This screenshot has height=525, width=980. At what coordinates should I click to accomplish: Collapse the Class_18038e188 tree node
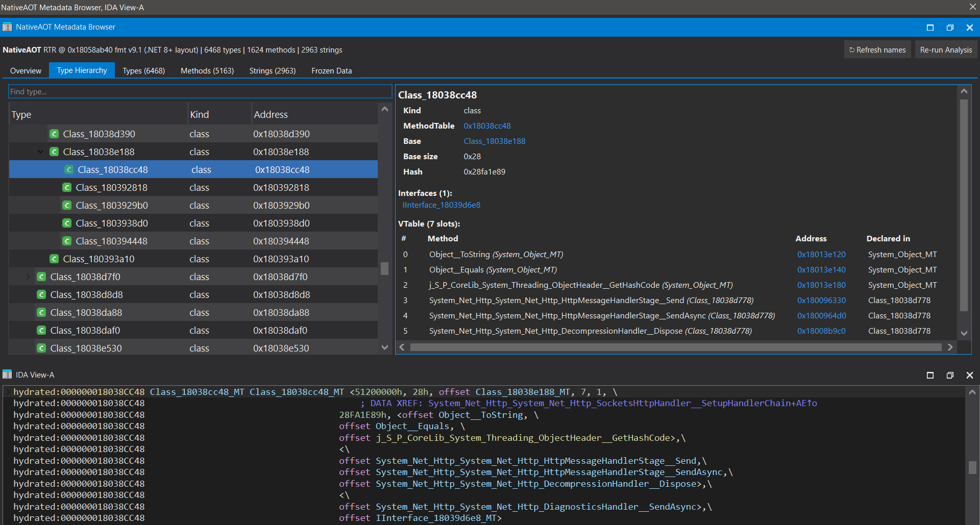pos(41,152)
